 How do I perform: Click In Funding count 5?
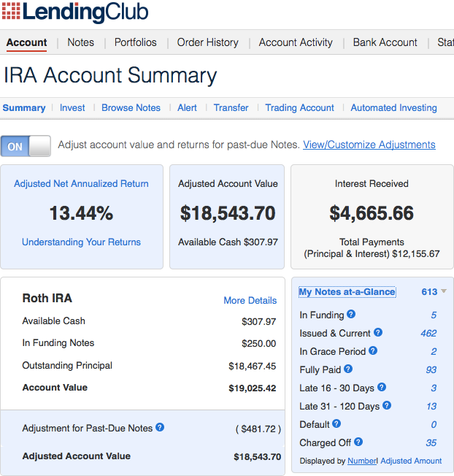point(434,315)
